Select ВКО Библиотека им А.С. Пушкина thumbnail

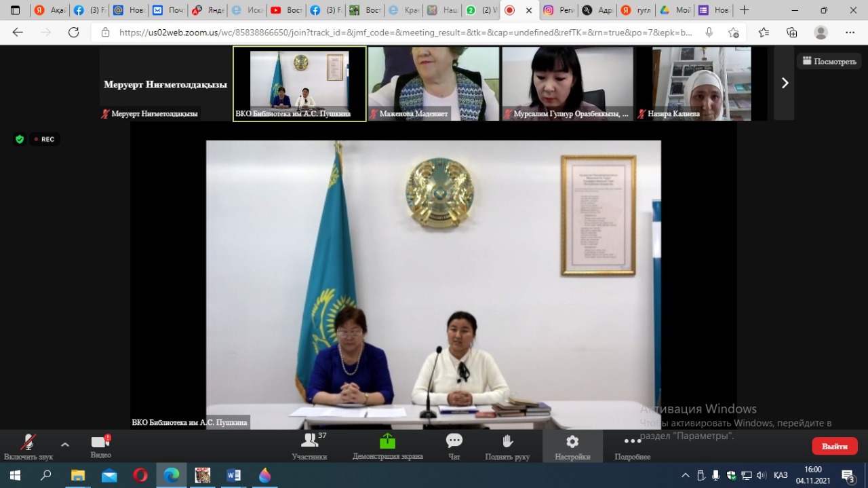[x=300, y=83]
